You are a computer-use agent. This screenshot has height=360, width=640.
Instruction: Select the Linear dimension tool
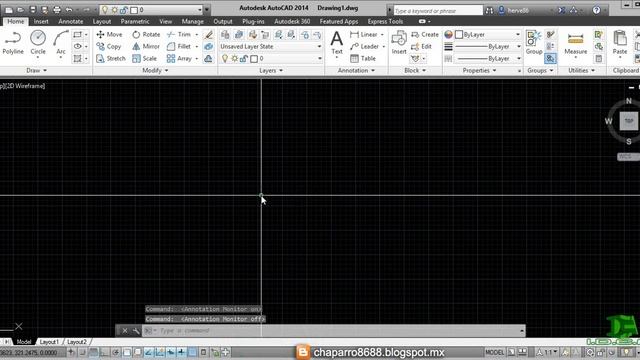364,35
